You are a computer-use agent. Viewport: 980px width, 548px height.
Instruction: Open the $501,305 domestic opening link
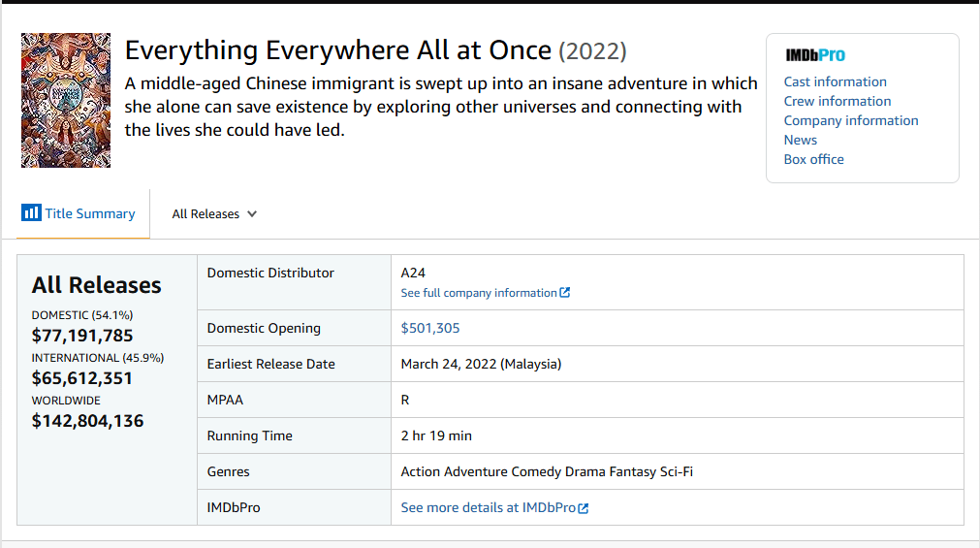tap(430, 328)
